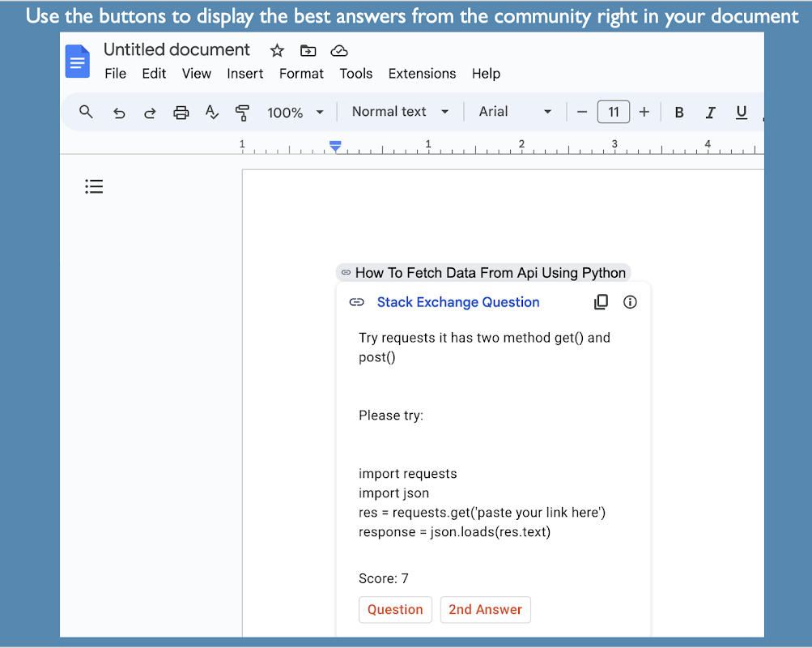This screenshot has width=812, height=648.
Task: Open the Extensions menu
Action: point(422,74)
